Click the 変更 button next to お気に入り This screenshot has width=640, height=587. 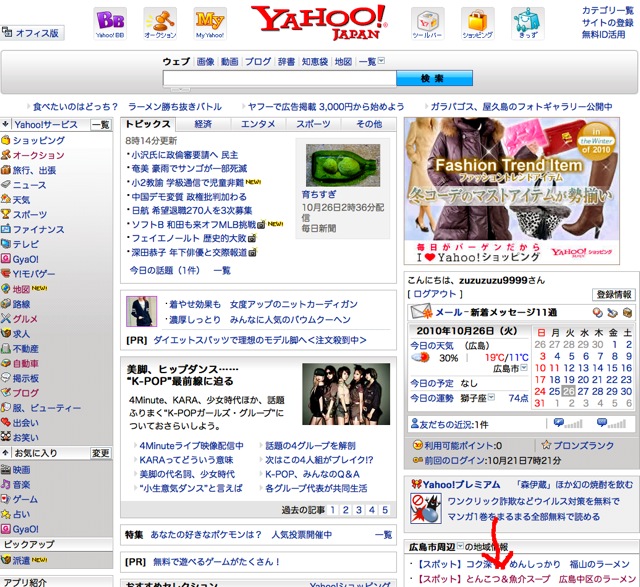point(100,453)
